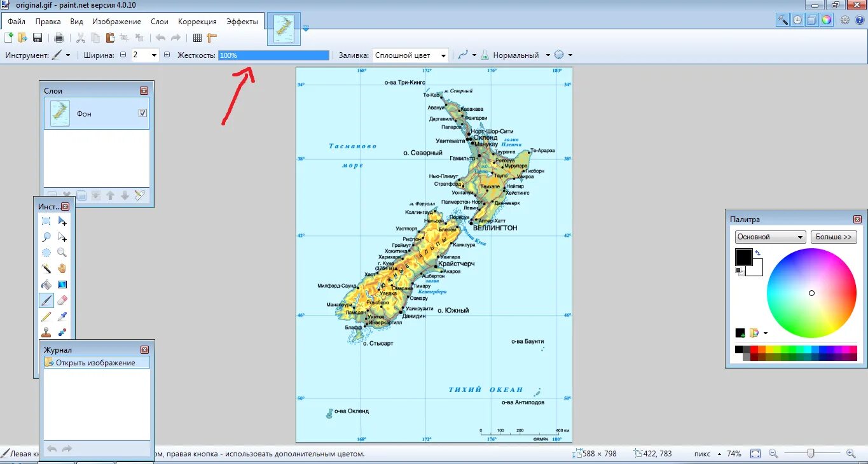Image resolution: width=868 pixels, height=464 pixels.
Task: Increase brush width with plus button
Action: 167,55
